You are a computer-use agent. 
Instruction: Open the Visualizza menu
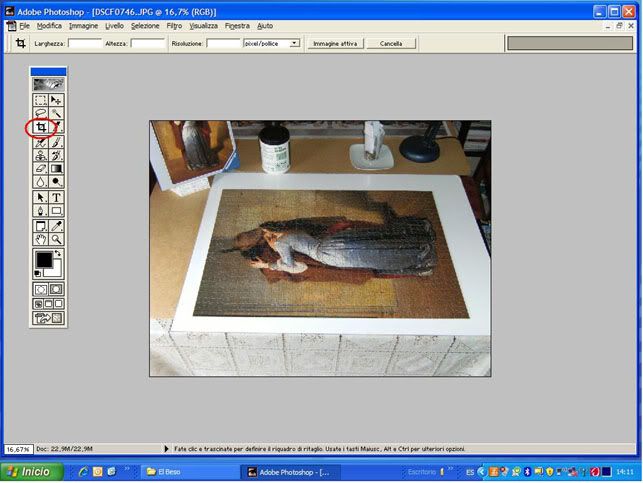pyautogui.click(x=203, y=26)
